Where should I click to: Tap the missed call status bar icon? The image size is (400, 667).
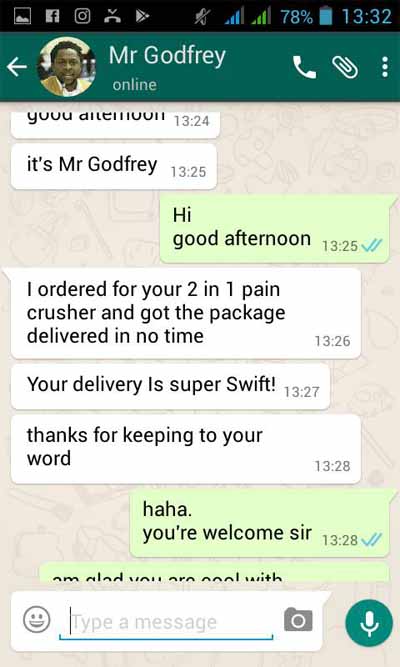tap(112, 16)
